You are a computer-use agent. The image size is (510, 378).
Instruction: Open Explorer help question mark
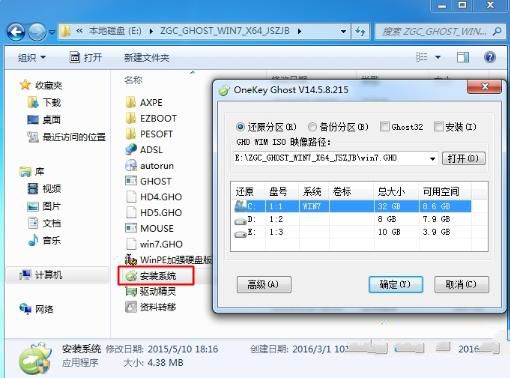(x=490, y=57)
